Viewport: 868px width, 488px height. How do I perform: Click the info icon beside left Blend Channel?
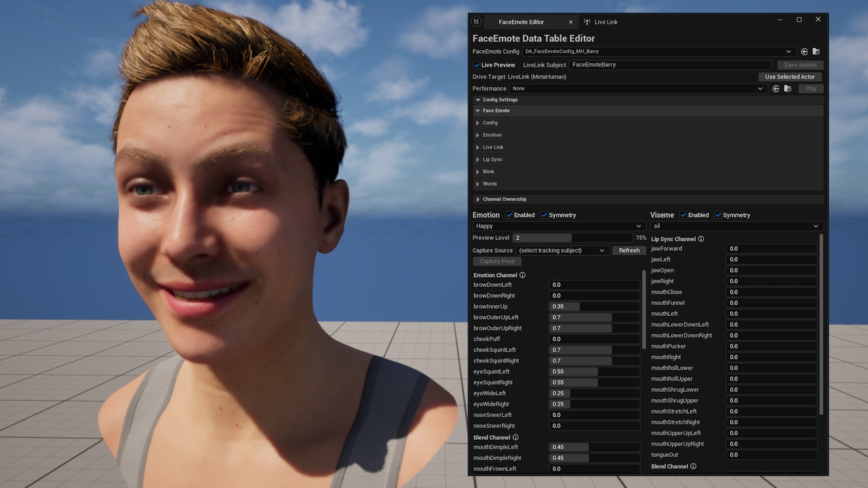515,438
